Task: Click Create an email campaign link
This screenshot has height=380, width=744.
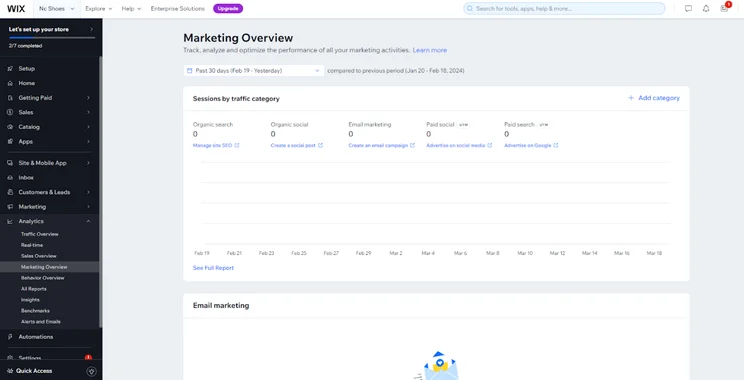Action: (x=378, y=146)
